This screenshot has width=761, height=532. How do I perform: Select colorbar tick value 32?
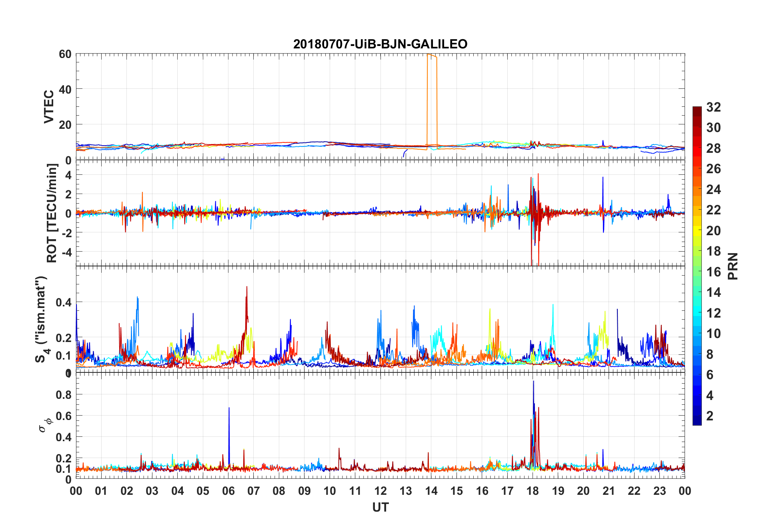click(x=713, y=107)
